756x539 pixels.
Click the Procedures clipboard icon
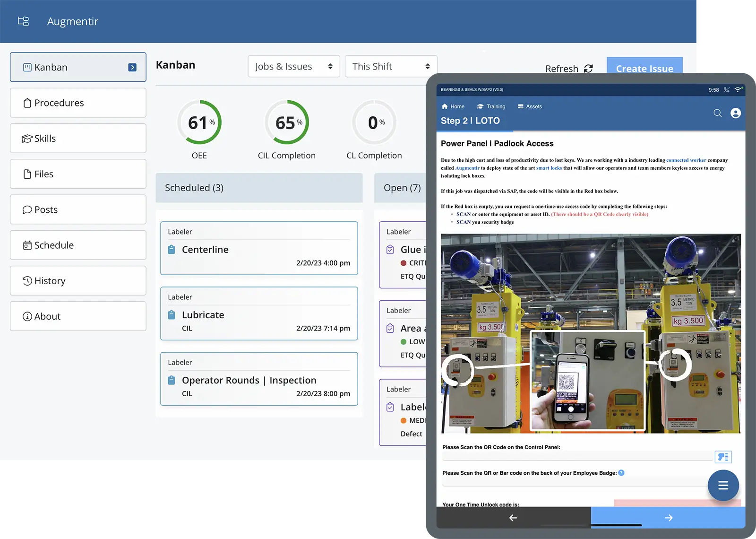tap(27, 103)
